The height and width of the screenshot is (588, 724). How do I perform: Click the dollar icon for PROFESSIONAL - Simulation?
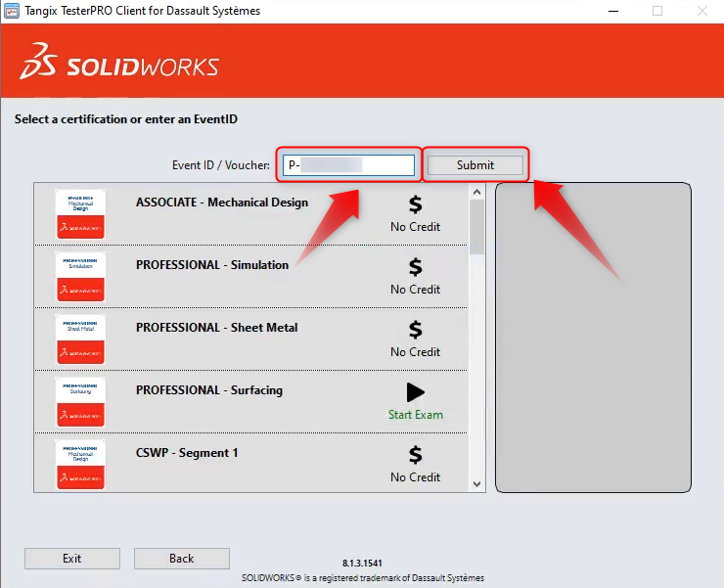[x=415, y=266]
